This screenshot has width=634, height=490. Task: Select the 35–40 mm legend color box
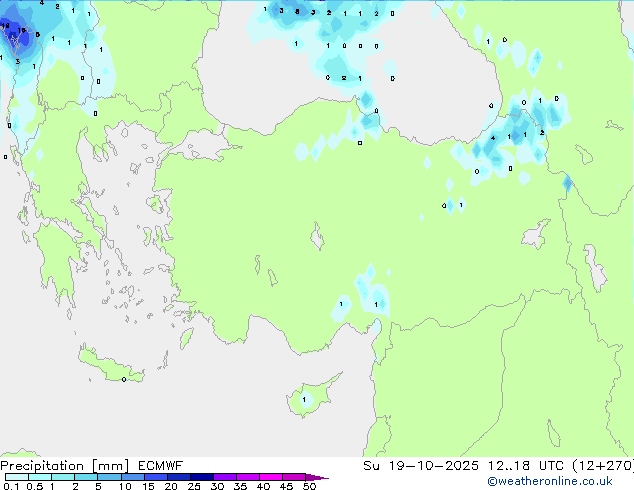[x=247, y=477]
